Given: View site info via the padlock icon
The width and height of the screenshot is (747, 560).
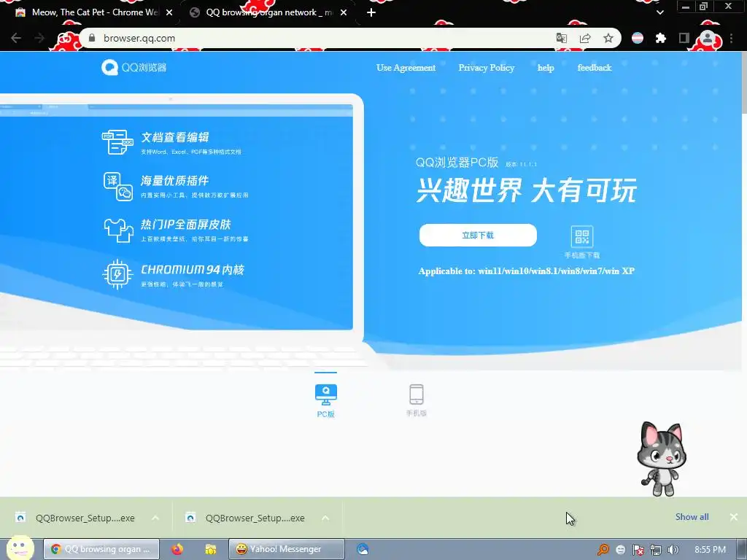Looking at the screenshot, I should pyautogui.click(x=92, y=38).
